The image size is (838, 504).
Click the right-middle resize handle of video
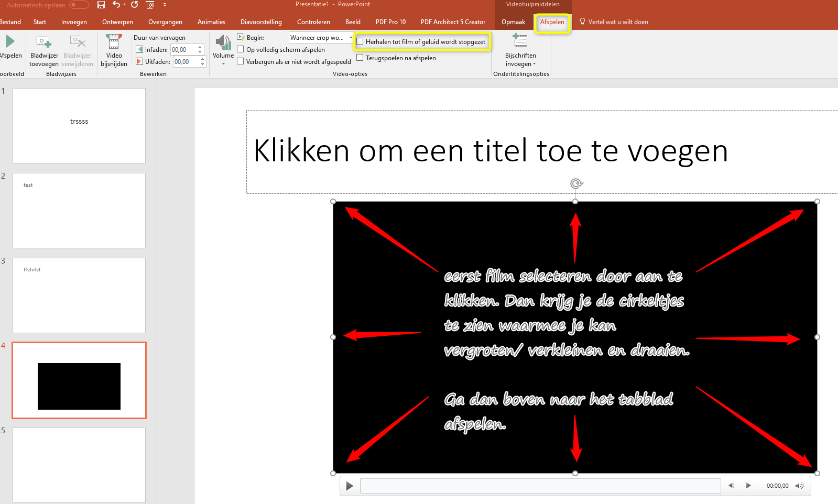817,337
